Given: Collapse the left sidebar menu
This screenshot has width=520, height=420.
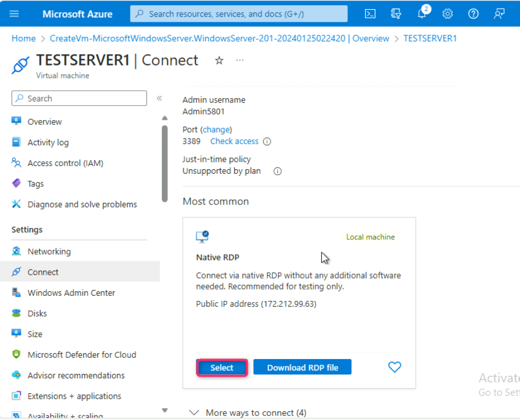Looking at the screenshot, I should coord(159,98).
